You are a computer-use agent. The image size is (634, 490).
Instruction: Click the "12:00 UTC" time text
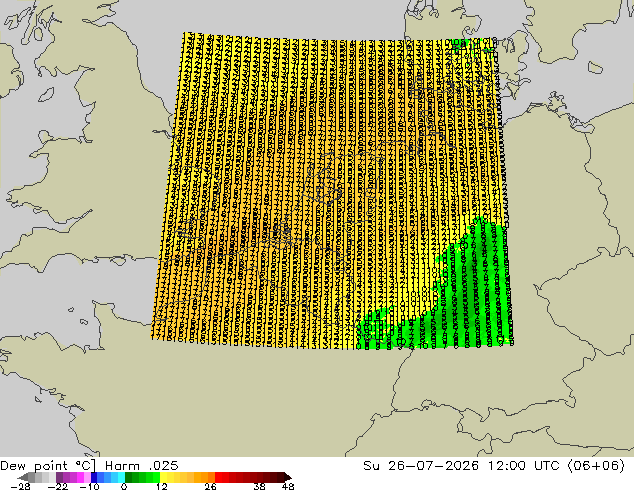[523, 466]
